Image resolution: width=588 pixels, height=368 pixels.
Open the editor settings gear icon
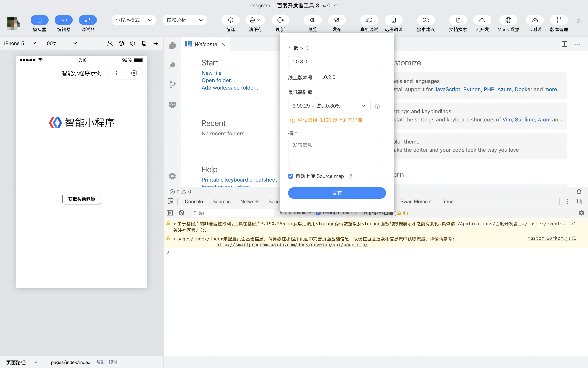(x=173, y=176)
